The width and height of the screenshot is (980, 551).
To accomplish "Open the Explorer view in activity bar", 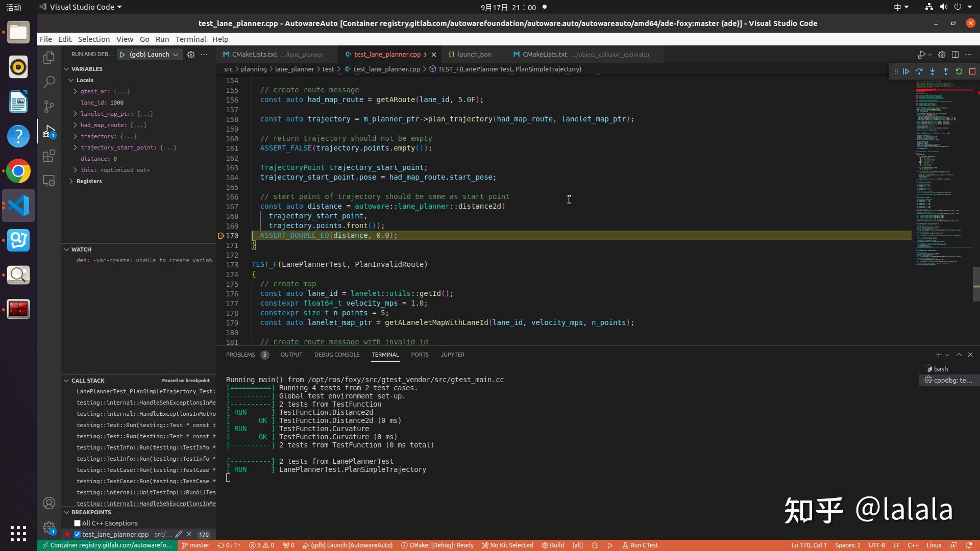I will click(49, 58).
